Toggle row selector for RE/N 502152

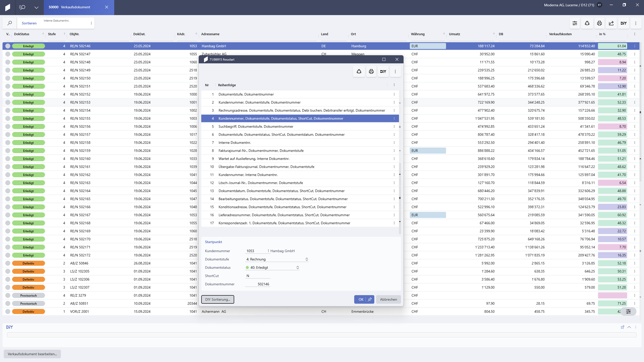click(x=8, y=94)
